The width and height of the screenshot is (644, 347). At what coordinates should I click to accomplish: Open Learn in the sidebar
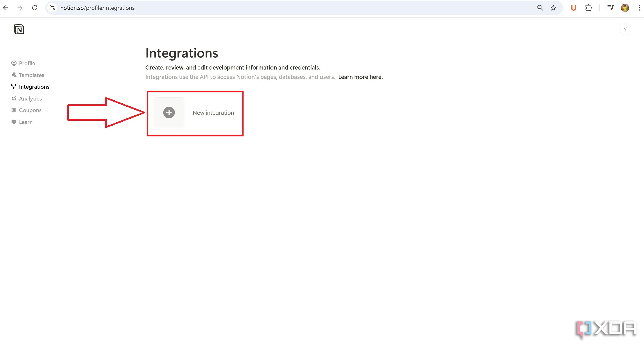22,122
